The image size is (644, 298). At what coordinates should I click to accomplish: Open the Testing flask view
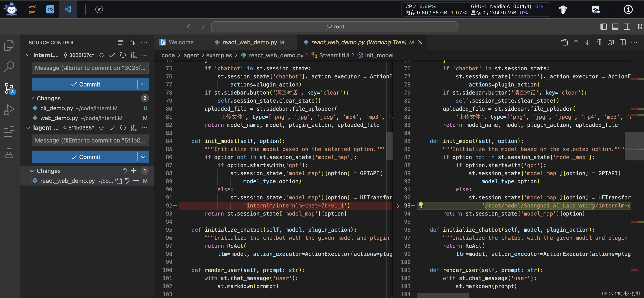pyautogui.click(x=9, y=153)
